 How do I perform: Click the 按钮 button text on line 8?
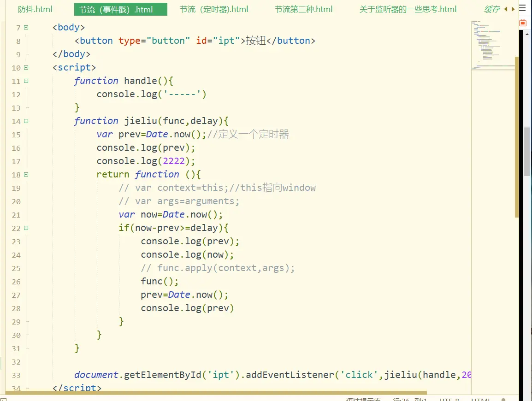pyautogui.click(x=256, y=41)
